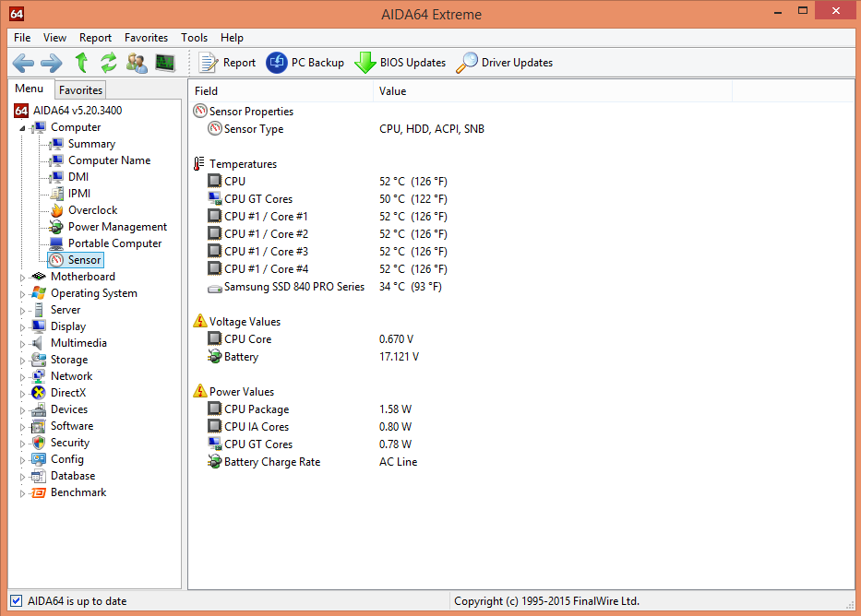This screenshot has width=861, height=616.
Task: Click the Forward arrow toolbar icon
Action: click(x=52, y=63)
